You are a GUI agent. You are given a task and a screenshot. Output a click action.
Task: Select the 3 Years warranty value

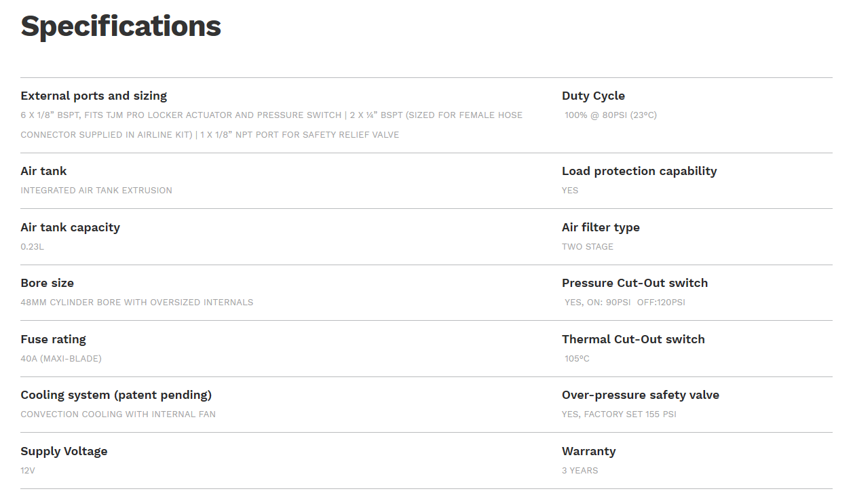(x=580, y=471)
